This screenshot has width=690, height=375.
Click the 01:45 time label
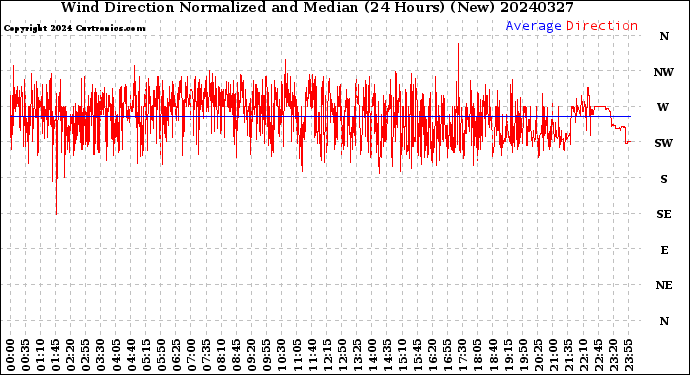click(x=56, y=355)
